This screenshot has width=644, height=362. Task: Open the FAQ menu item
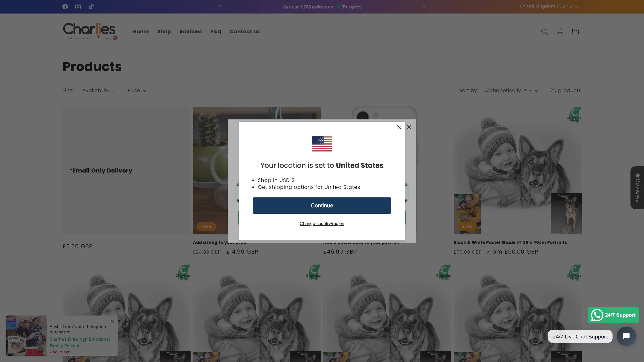(x=216, y=32)
